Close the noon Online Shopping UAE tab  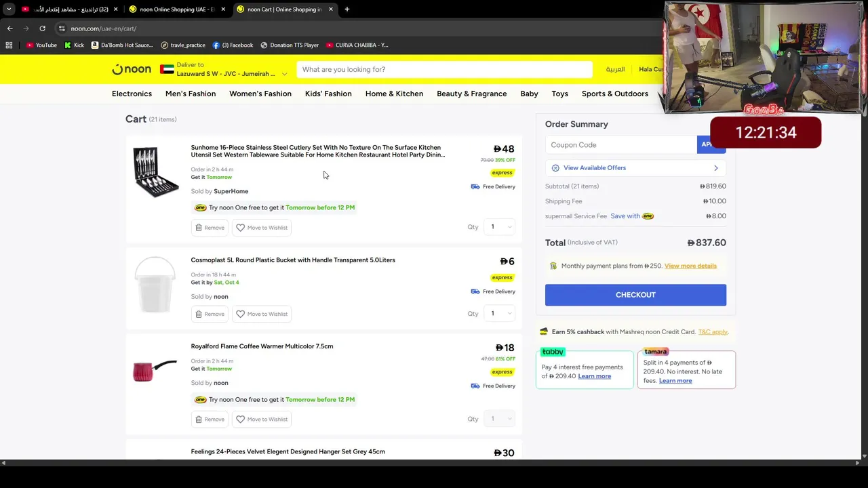click(223, 9)
